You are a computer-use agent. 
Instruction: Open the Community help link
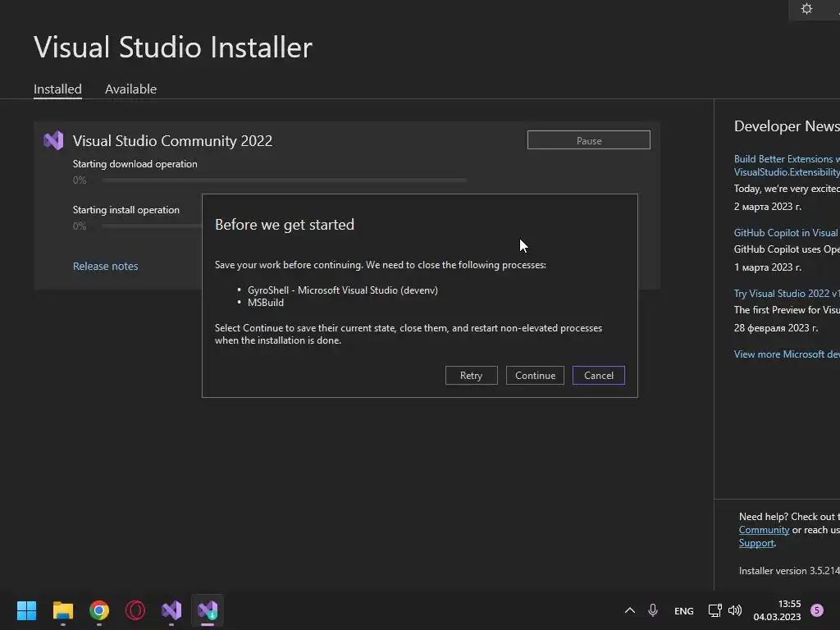(x=764, y=530)
